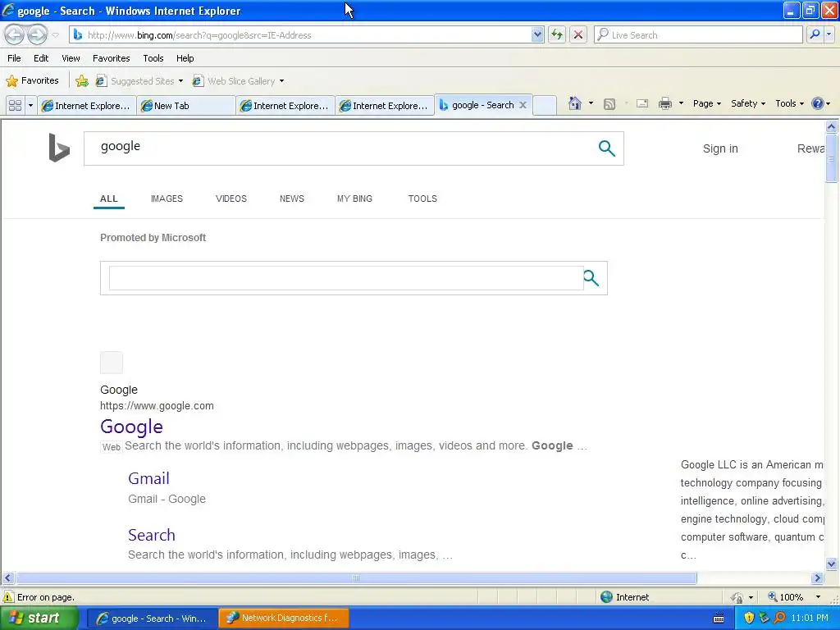Click the Forward navigation arrow
Screen dimensions: 840x630
click(x=37, y=34)
